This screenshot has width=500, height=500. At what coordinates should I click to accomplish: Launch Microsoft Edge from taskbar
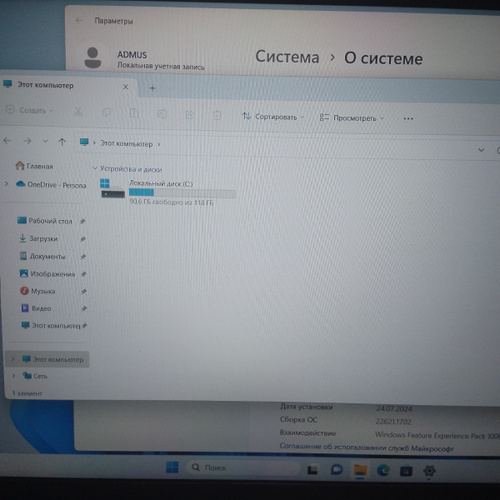[383, 470]
